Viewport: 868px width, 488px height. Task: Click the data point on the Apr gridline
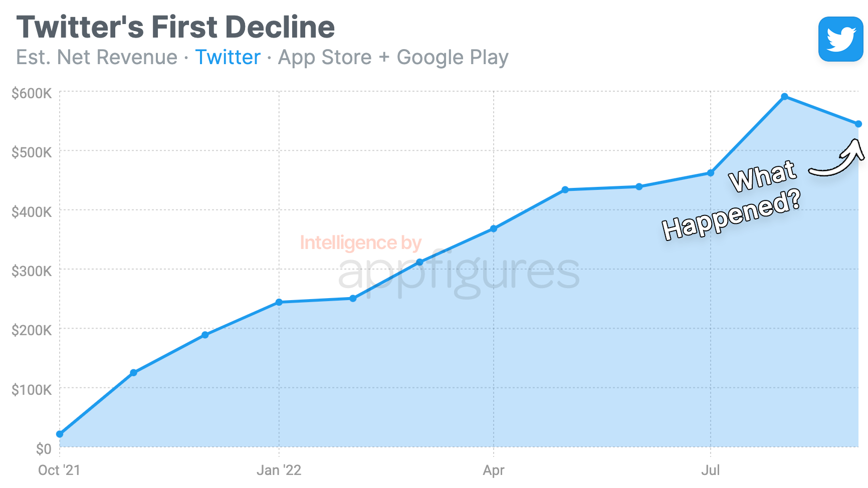pos(494,228)
